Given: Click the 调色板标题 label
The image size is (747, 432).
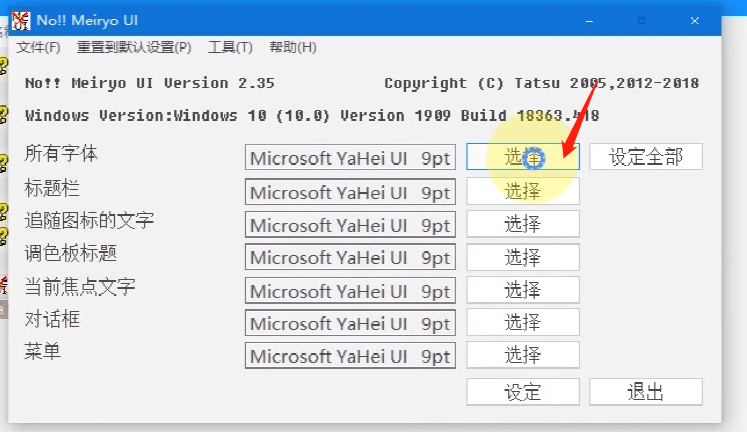Looking at the screenshot, I should 71,253.
